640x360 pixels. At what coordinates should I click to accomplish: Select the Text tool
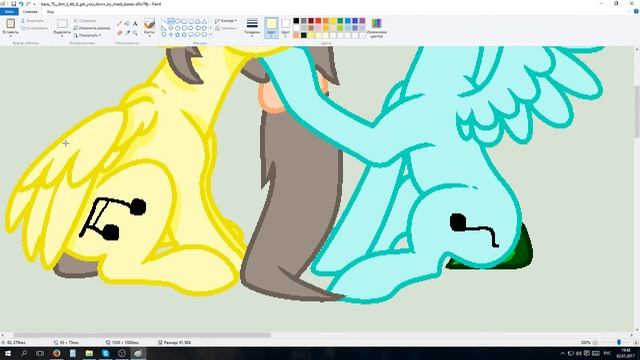(135, 24)
